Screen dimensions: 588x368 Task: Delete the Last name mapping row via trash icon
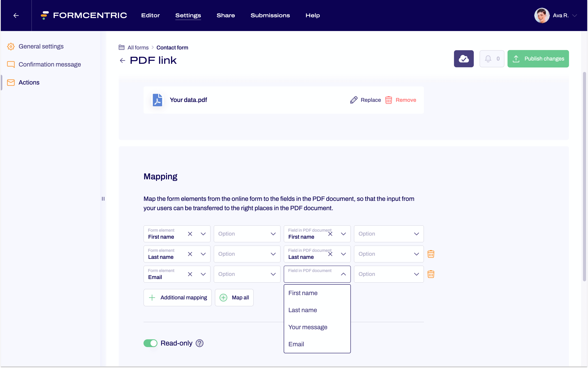431,254
